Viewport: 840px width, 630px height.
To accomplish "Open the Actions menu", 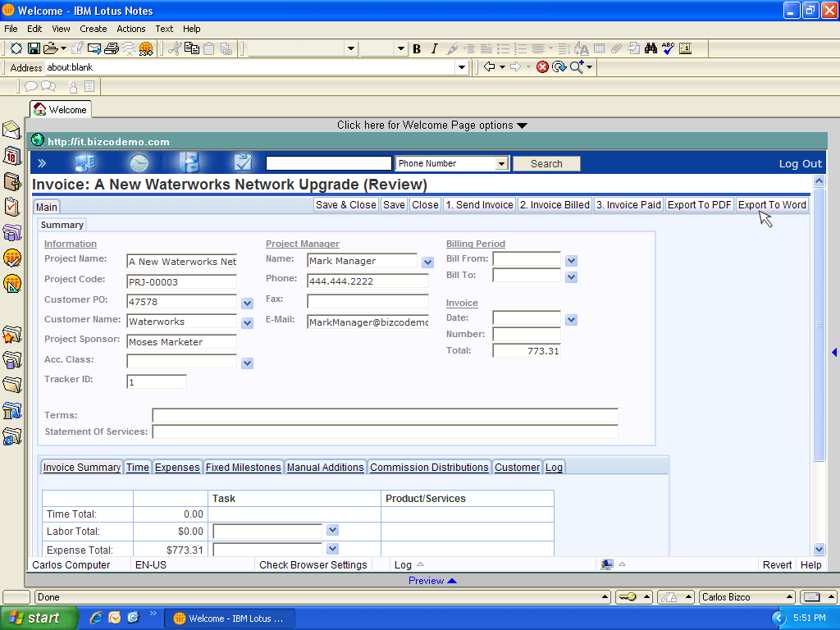I will tap(130, 29).
